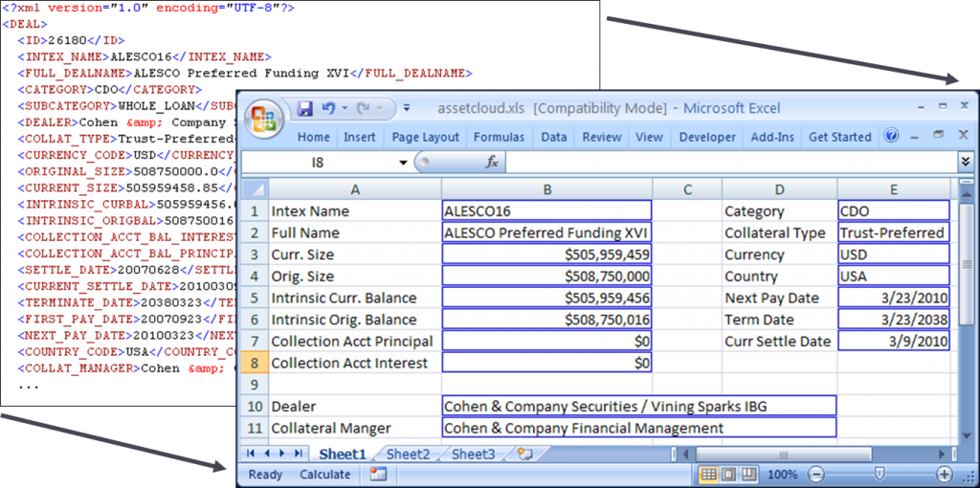Switch to Page Break Preview button
Viewport: 980px width, 488px height.
point(748,475)
